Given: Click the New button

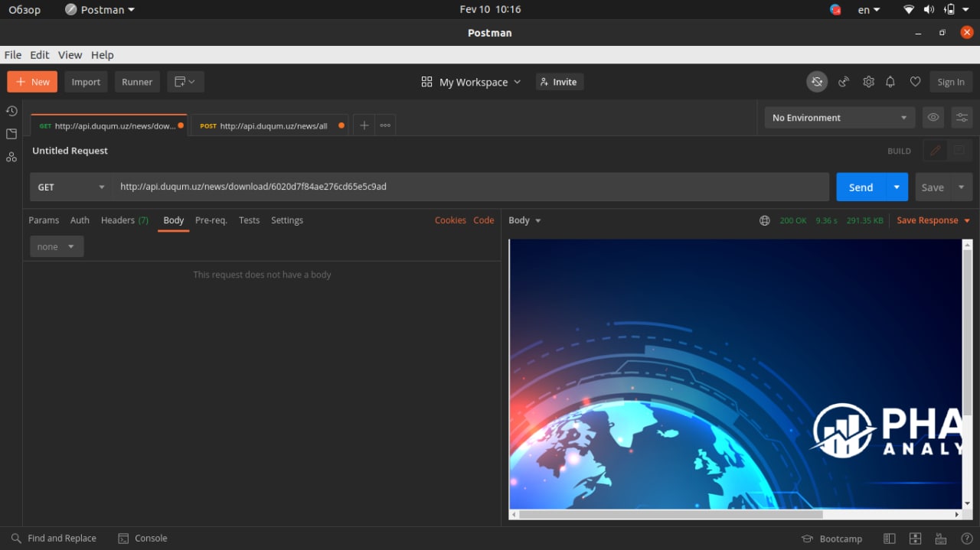Looking at the screenshot, I should [x=32, y=82].
